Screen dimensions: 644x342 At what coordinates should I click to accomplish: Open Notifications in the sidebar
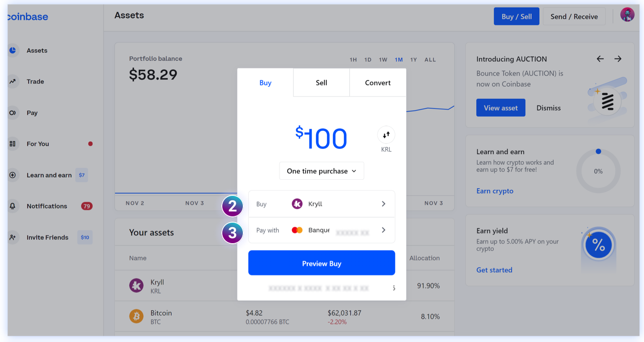point(47,206)
